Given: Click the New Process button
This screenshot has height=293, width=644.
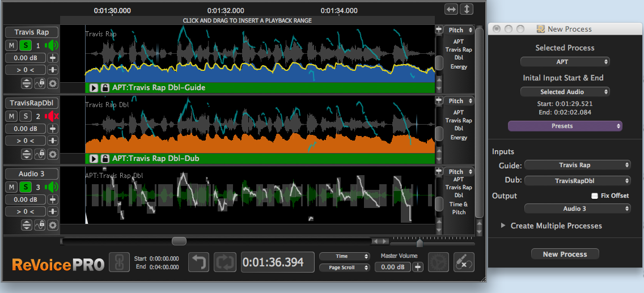Looking at the screenshot, I should pyautogui.click(x=565, y=254).
